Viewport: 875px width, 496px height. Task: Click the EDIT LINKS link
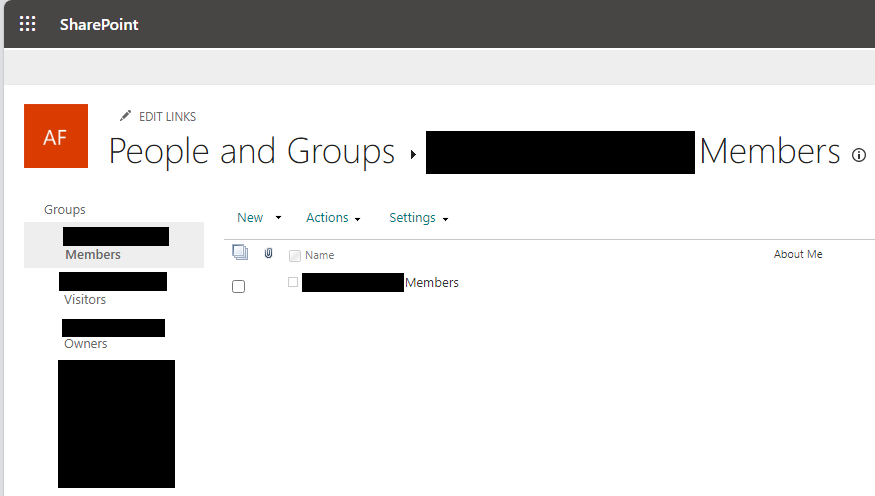point(167,117)
